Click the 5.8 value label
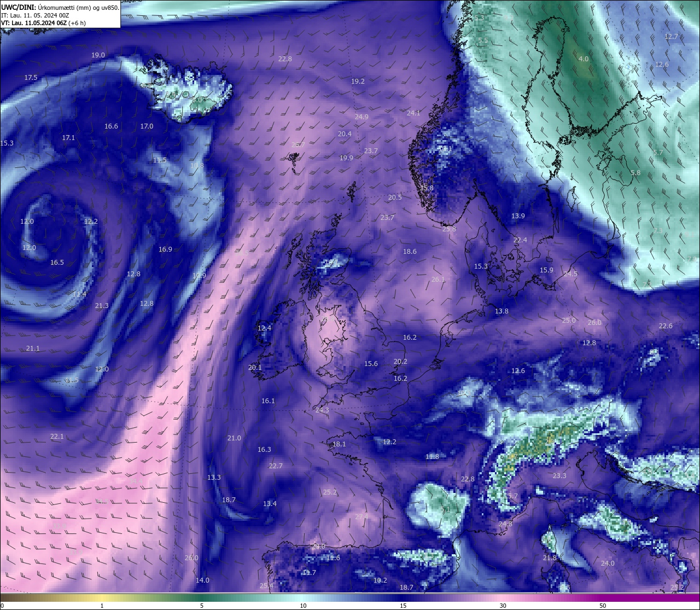Screen dimensions: 700x610 pyautogui.click(x=635, y=173)
